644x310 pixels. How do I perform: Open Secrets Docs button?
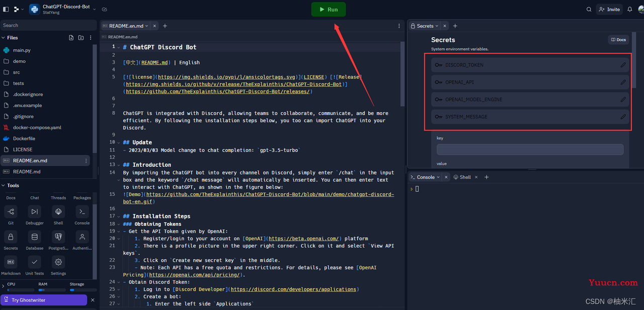point(618,40)
